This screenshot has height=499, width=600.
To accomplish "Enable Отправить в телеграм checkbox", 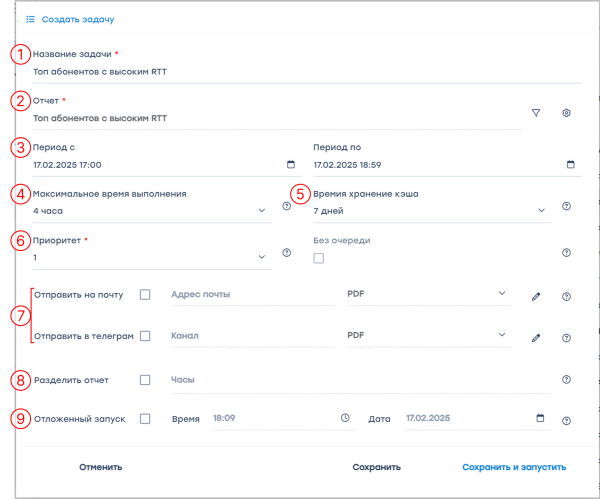I will coord(145,336).
